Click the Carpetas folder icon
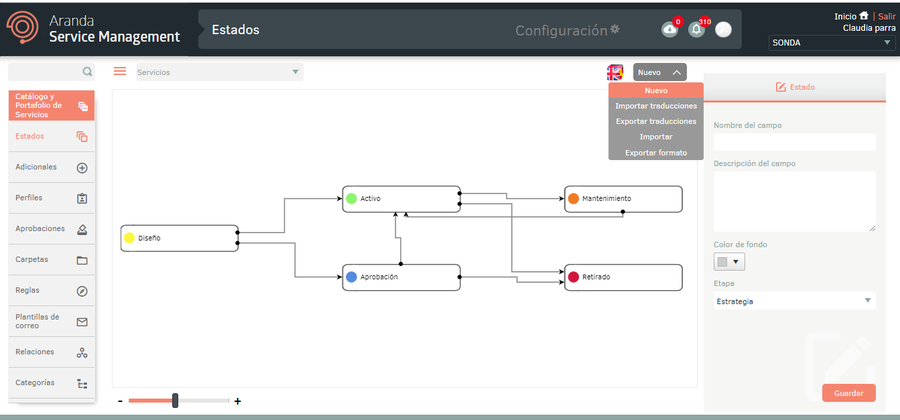Viewport: 900px width, 420px height. pos(82,260)
